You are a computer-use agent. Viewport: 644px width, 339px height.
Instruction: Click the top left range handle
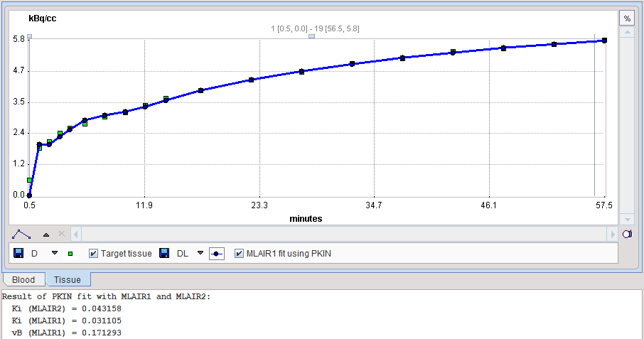30,36
